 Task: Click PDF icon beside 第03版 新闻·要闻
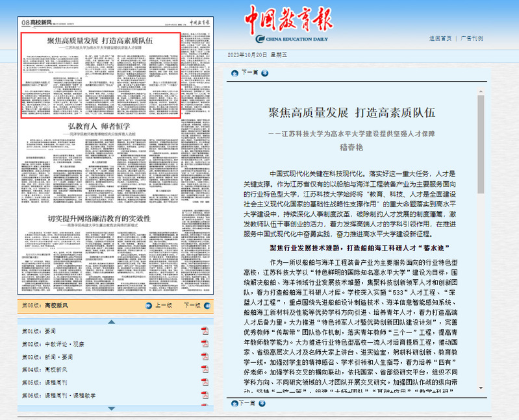click(x=205, y=356)
